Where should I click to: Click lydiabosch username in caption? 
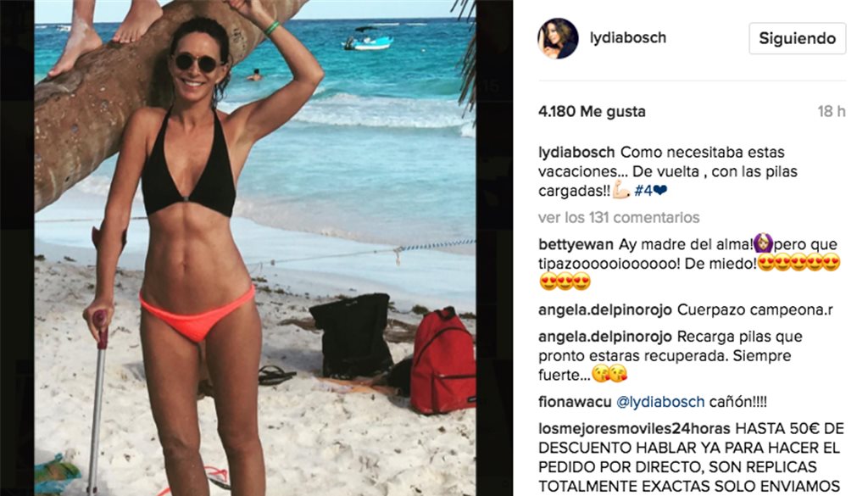tap(576, 153)
